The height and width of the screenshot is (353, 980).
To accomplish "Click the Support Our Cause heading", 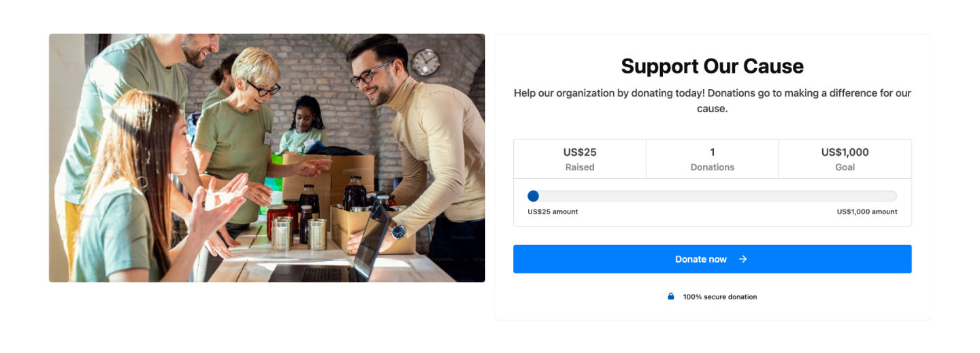I will click(x=712, y=66).
